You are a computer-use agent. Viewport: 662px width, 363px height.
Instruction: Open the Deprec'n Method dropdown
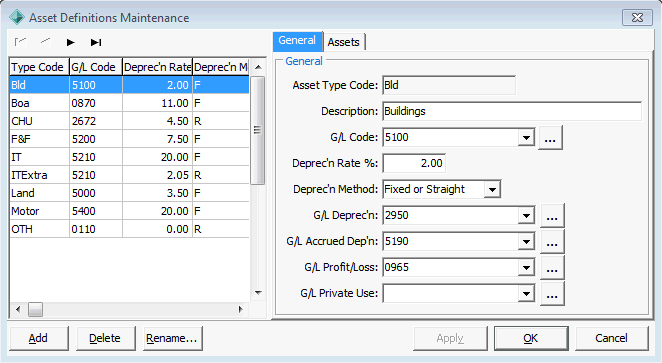tap(492, 190)
